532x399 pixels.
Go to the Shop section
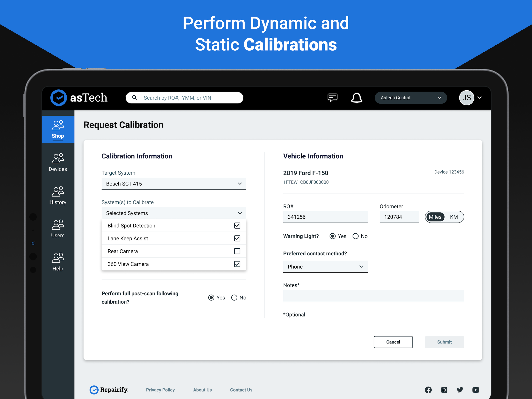[x=58, y=129]
